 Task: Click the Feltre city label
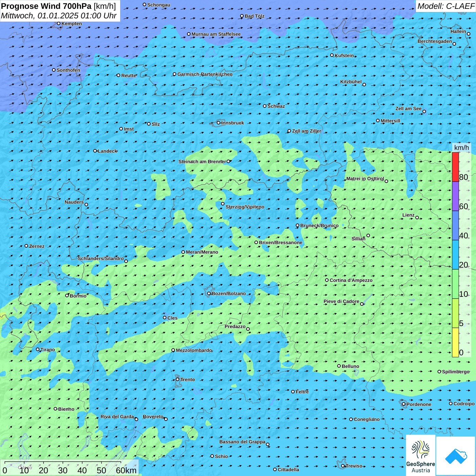point(302,392)
